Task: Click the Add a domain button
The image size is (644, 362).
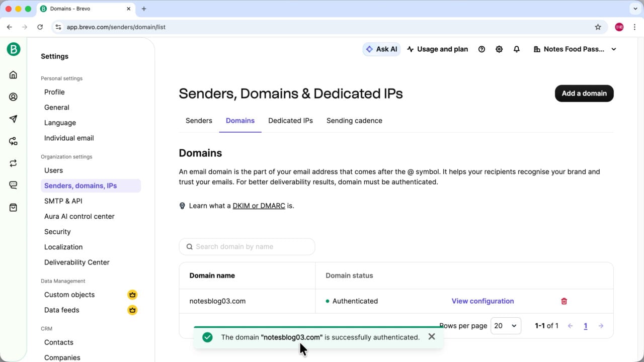Action: click(x=584, y=94)
